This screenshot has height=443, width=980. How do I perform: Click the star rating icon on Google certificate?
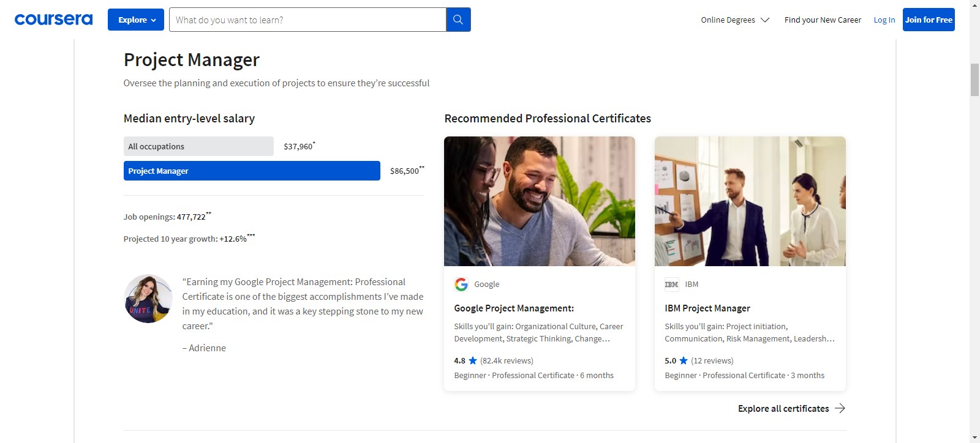[x=473, y=360]
